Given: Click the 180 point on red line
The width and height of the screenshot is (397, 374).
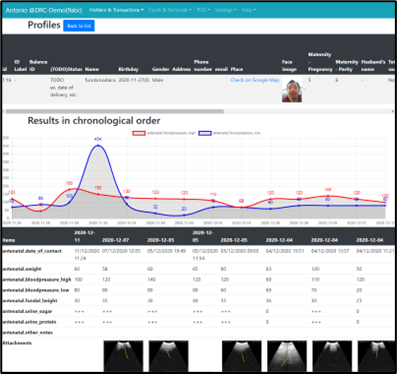Looking at the screenshot, I should click(x=69, y=189).
